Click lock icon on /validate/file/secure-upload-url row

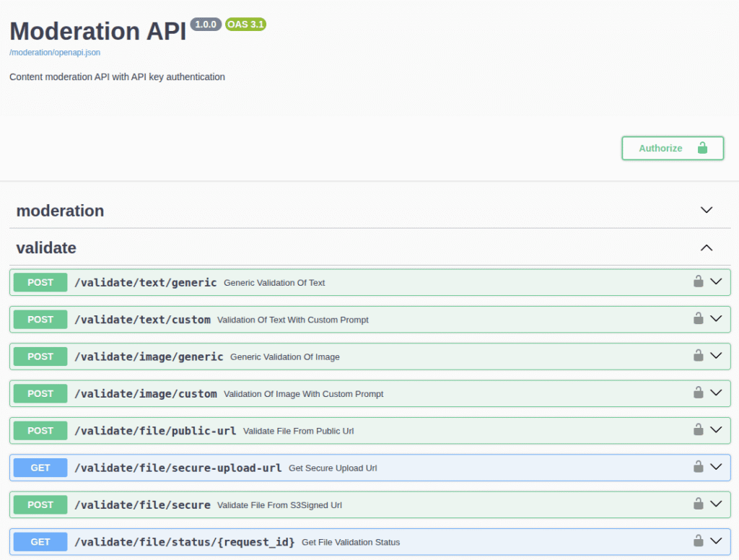[698, 466]
